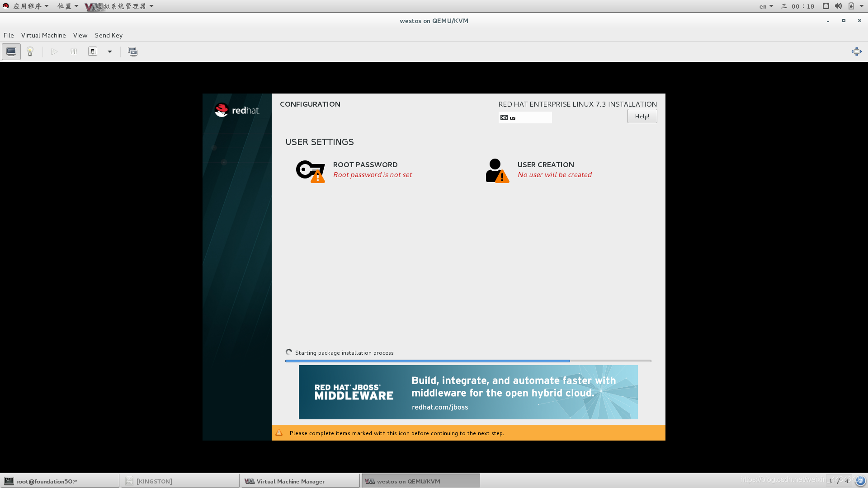Open the Virtual Machine menu
Screen dimensions: 868x488
point(43,35)
